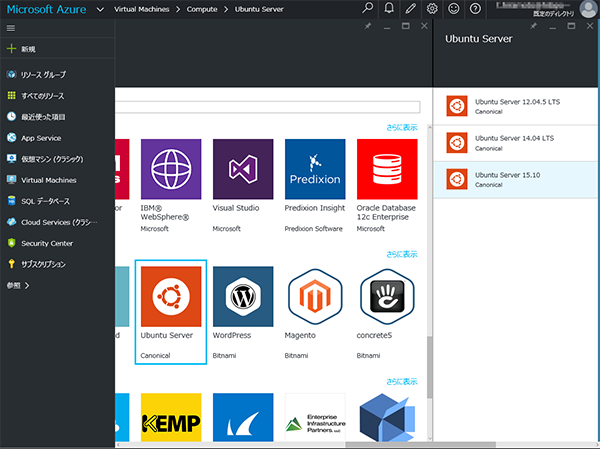Expand the 参照 browse chevron

coord(27,286)
